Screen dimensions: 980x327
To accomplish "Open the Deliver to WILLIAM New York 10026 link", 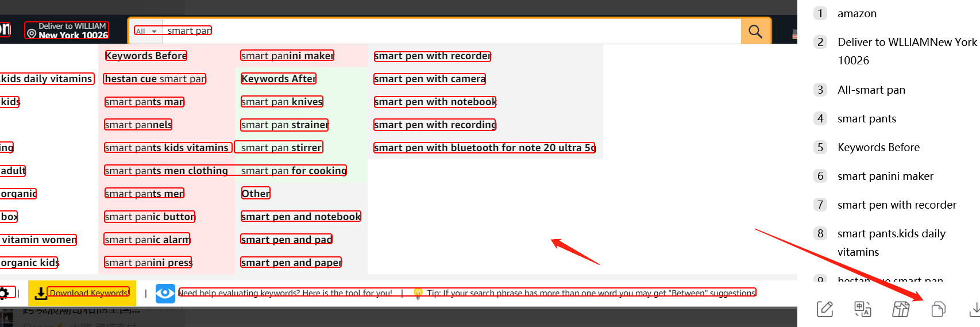I will point(67,30).
